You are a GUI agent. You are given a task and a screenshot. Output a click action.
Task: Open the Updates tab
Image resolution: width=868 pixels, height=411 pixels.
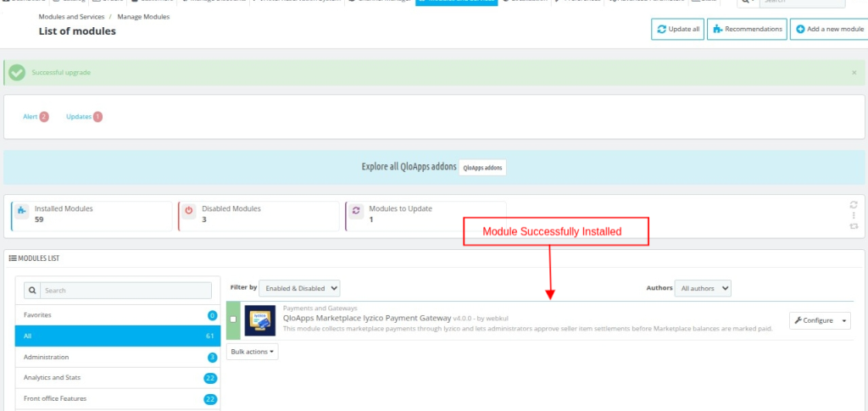coord(84,117)
